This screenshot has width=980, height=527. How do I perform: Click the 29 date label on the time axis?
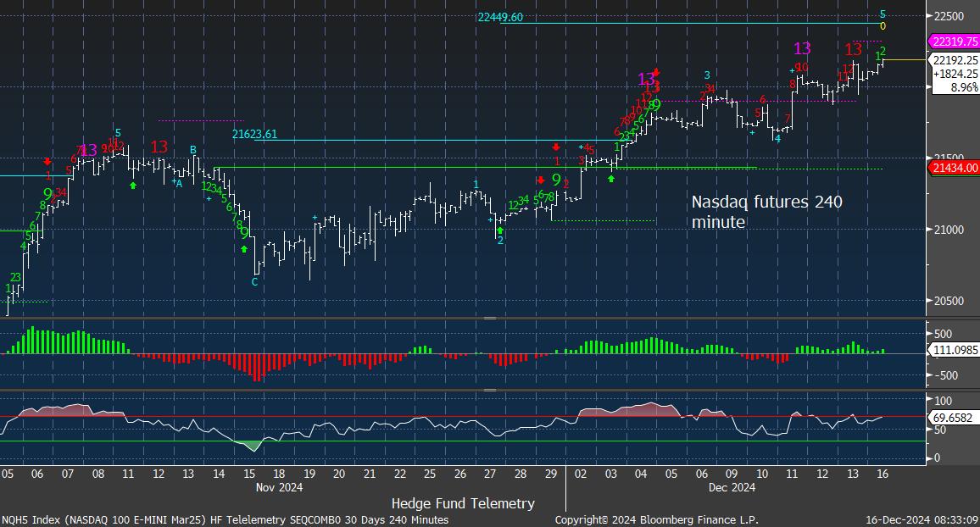coord(551,474)
